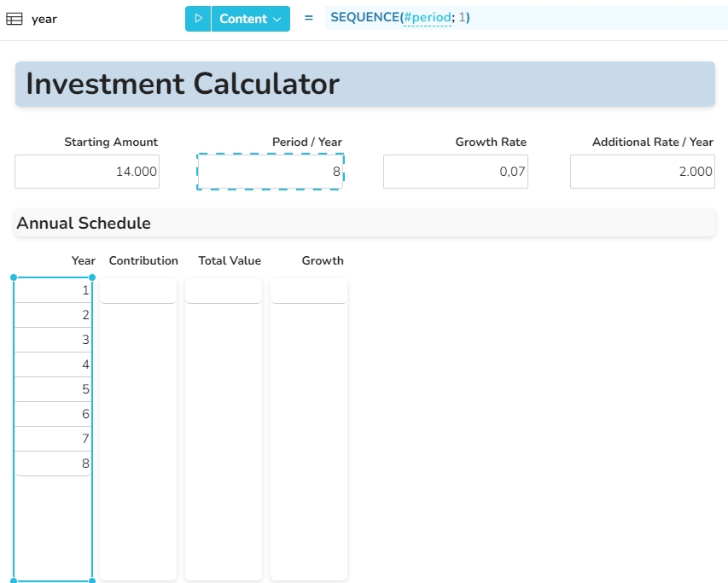Viewport: 728px width, 583px height.
Task: Click the #period reference in formula
Action: click(x=427, y=17)
